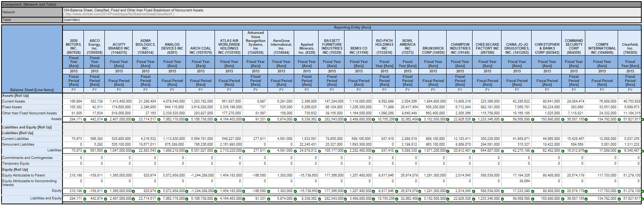Click check icon in Equity total row -15,739,650
This screenshot has width=644, height=207.
click(319, 191)
